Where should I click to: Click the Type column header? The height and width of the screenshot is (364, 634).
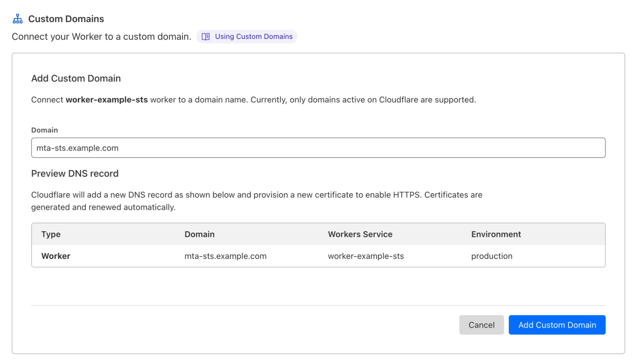click(50, 234)
